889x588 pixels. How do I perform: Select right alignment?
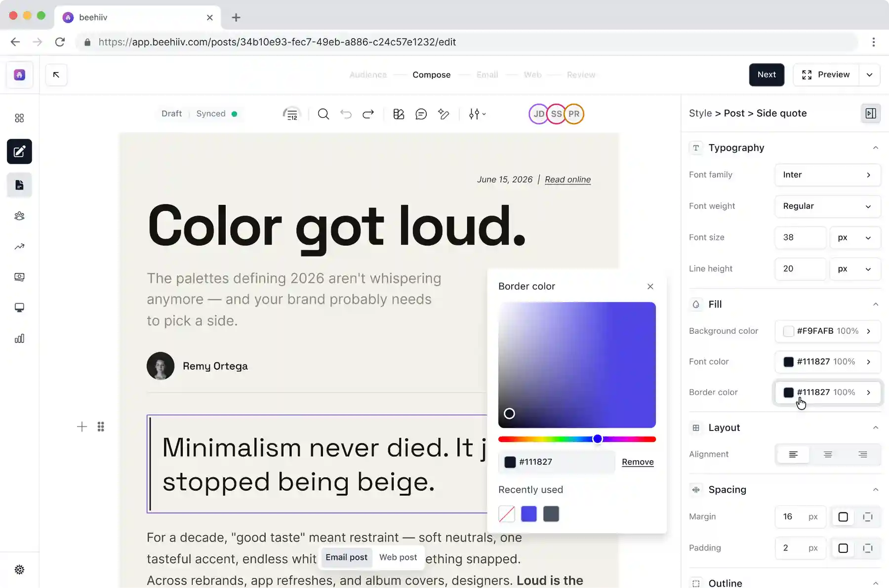[863, 454]
